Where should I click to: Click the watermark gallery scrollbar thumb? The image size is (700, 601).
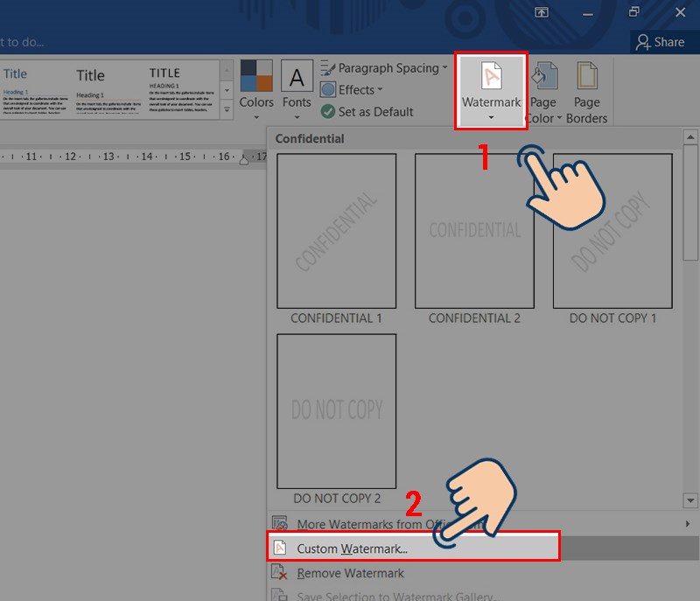[x=690, y=202]
